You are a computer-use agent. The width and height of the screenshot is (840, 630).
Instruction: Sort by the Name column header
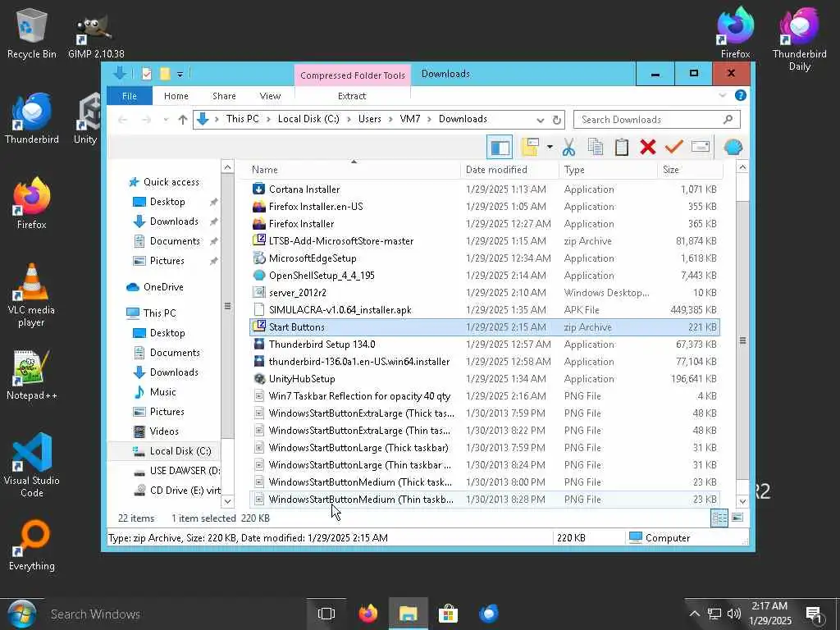click(353, 169)
